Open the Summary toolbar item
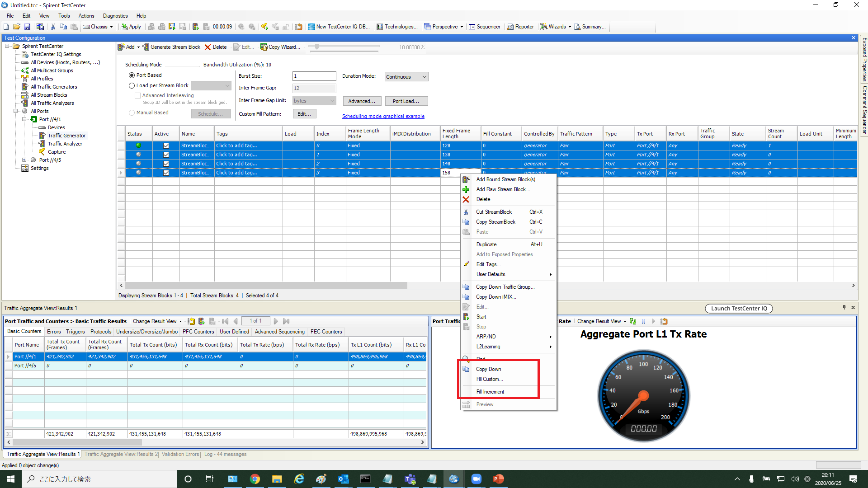868x488 pixels. 590,27
